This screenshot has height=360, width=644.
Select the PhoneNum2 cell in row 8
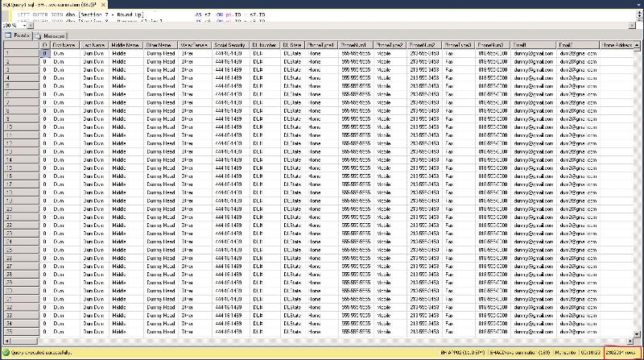[x=425, y=110]
